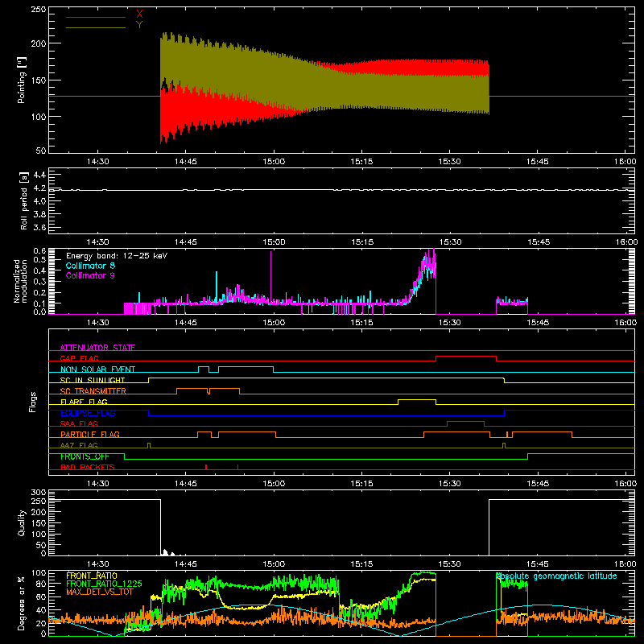
Task: Select the GAP_FLAG label
Action: tap(79, 358)
